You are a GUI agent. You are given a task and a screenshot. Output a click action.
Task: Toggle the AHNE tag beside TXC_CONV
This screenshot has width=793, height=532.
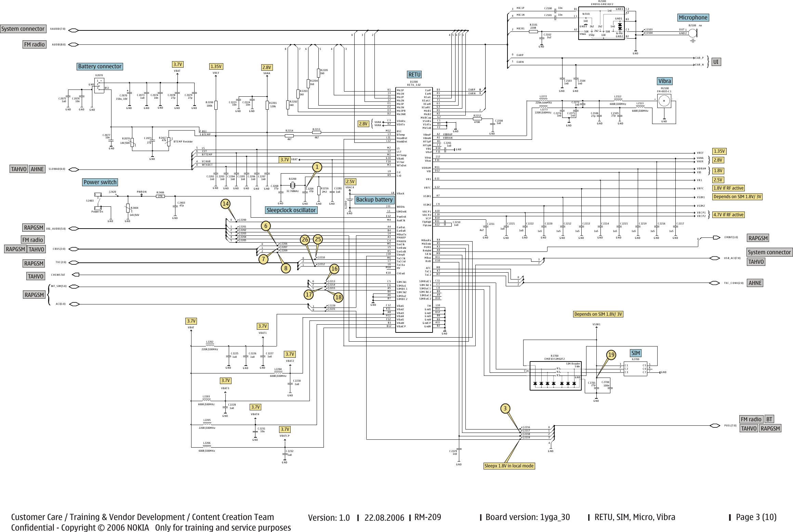tap(755, 283)
